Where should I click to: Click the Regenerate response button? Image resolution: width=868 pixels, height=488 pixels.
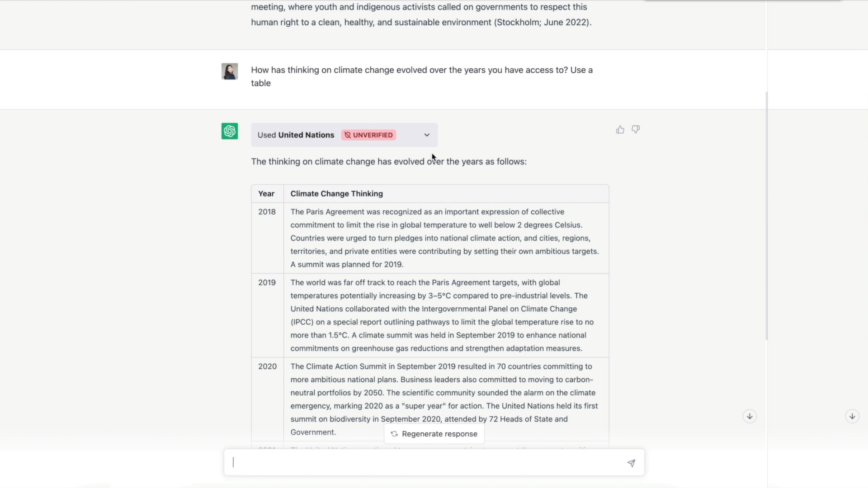point(434,434)
